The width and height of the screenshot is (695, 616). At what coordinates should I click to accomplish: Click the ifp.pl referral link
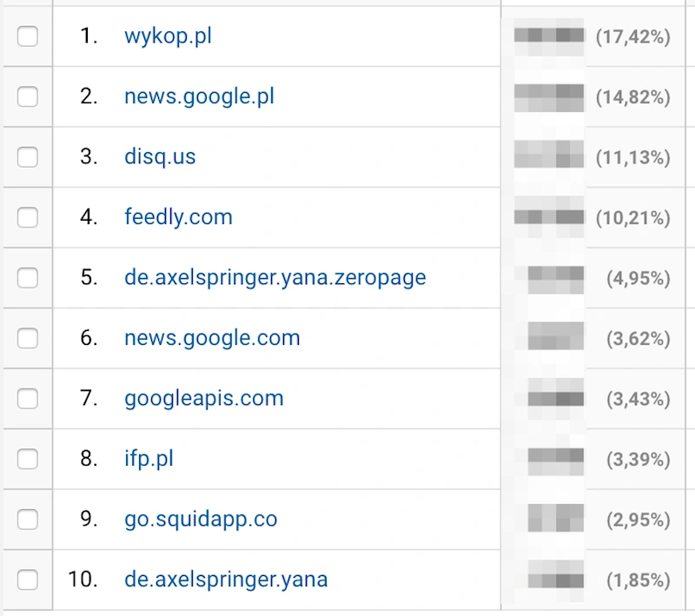pyautogui.click(x=149, y=459)
